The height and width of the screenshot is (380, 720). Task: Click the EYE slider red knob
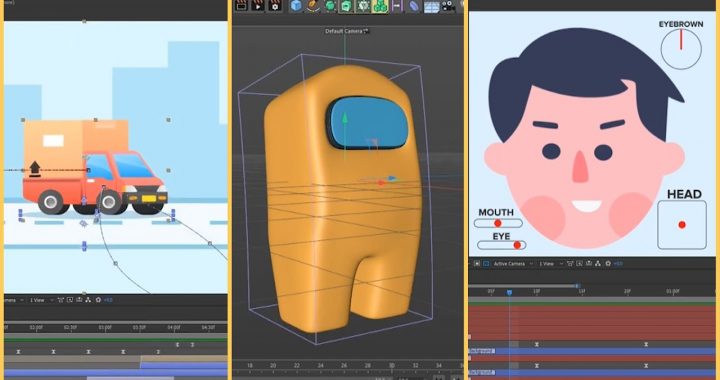[x=517, y=245]
